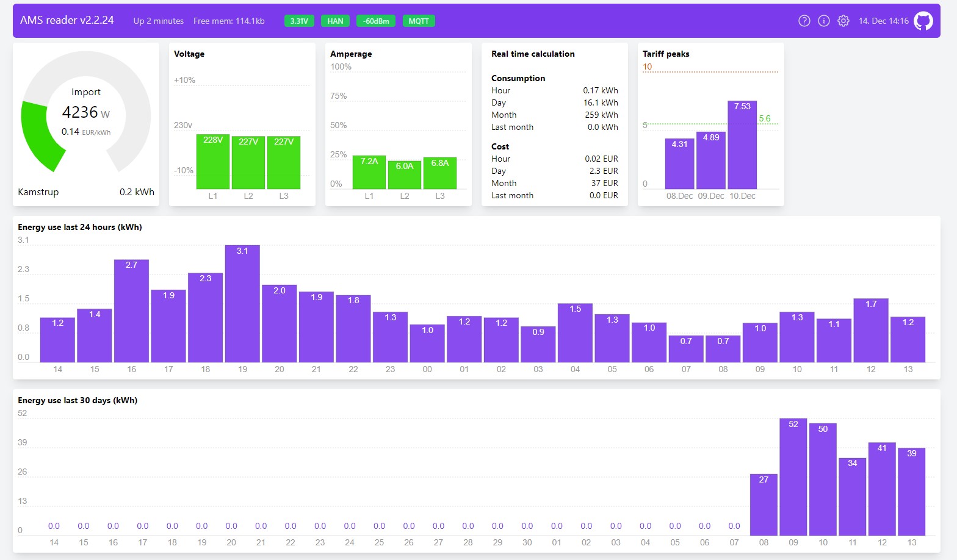The image size is (957, 560).
Task: Open the help question mark icon
Action: point(804,21)
